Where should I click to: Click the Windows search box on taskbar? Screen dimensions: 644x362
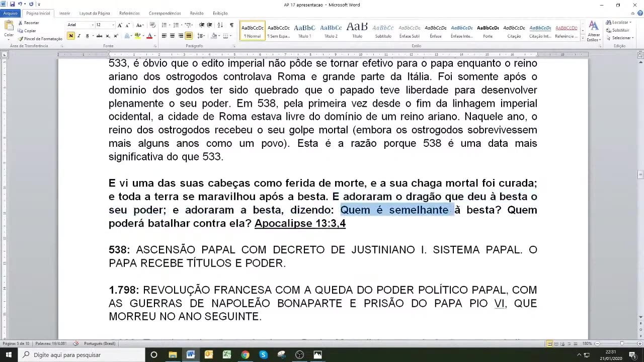[82, 354]
